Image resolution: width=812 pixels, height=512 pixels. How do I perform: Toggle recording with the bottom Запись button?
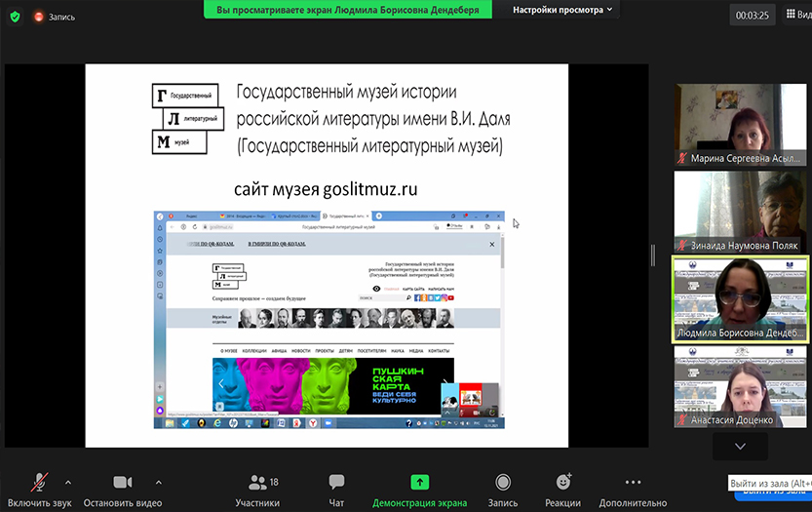[502, 489]
